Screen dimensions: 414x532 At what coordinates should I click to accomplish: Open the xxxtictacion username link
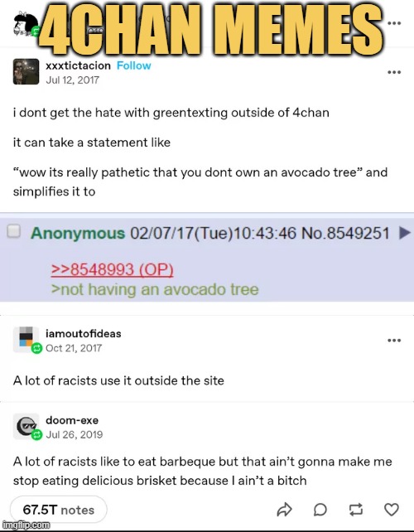(78, 65)
